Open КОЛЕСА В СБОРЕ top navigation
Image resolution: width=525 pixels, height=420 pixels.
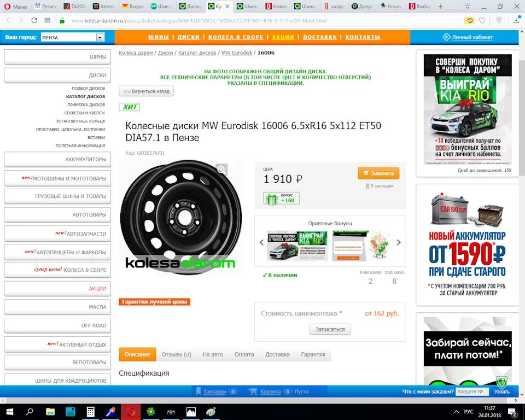(236, 37)
